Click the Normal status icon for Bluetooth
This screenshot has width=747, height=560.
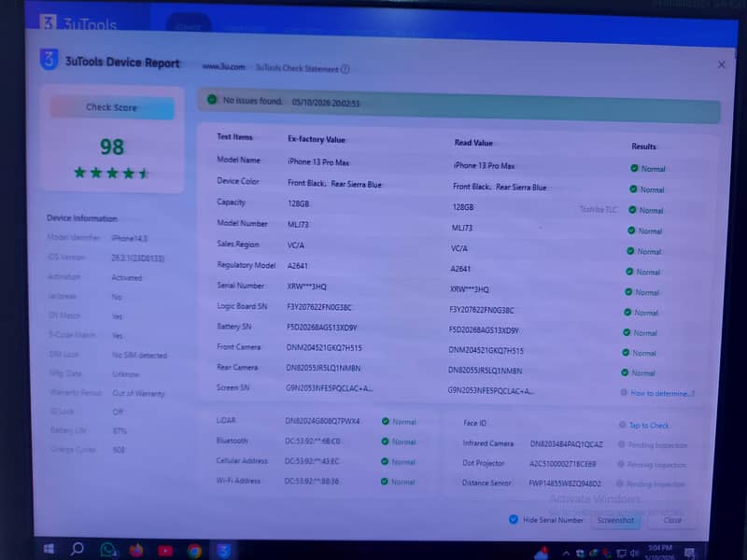[385, 441]
